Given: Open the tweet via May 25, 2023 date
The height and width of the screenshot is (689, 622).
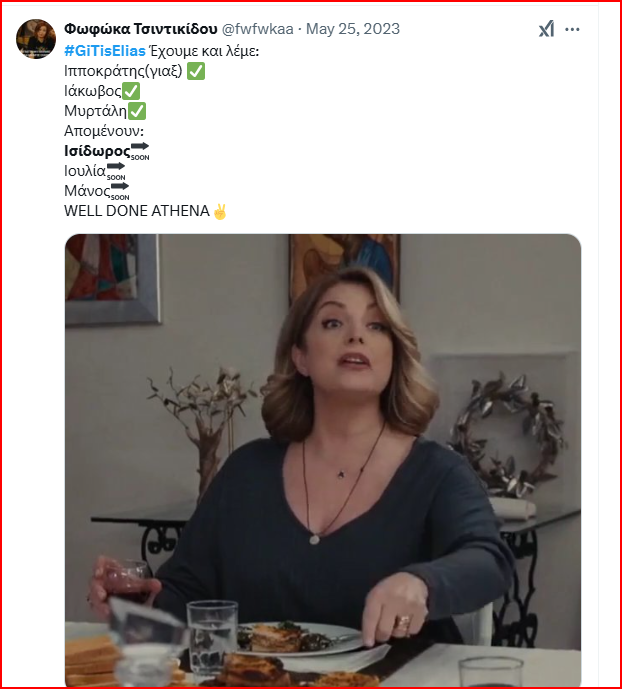Looking at the screenshot, I should click(352, 28).
